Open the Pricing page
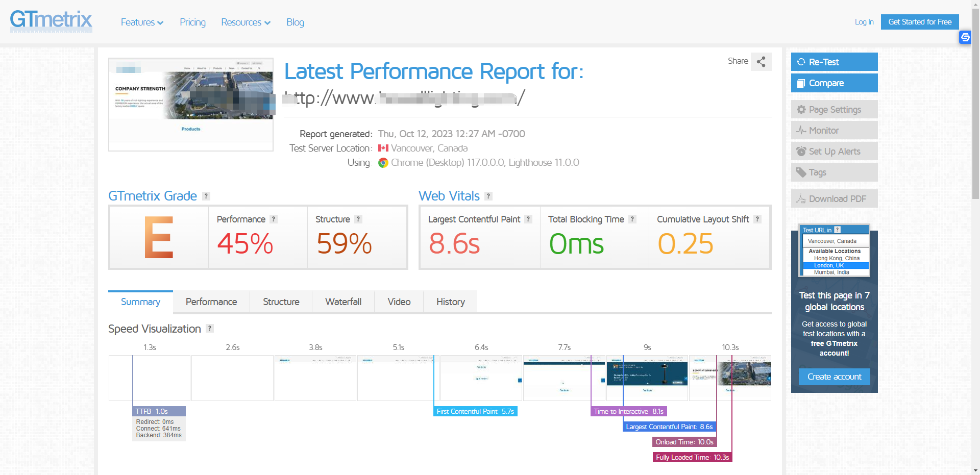Viewport: 980px width, 475px height. pos(192,22)
